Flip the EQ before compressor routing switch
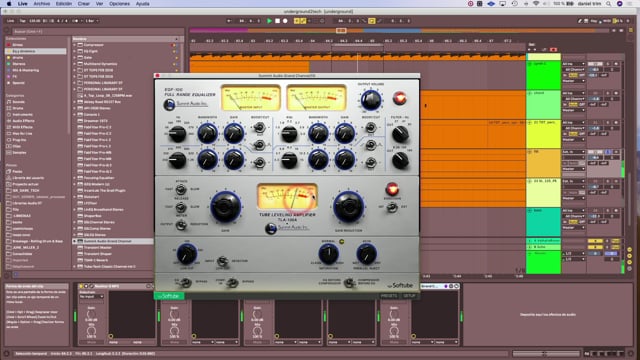The image size is (640, 360). click(x=349, y=282)
